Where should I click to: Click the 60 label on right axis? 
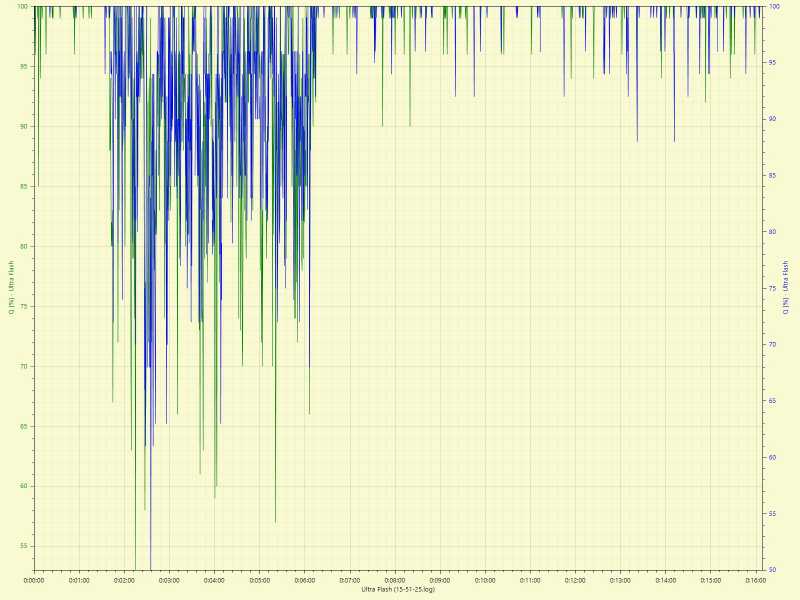(772, 458)
